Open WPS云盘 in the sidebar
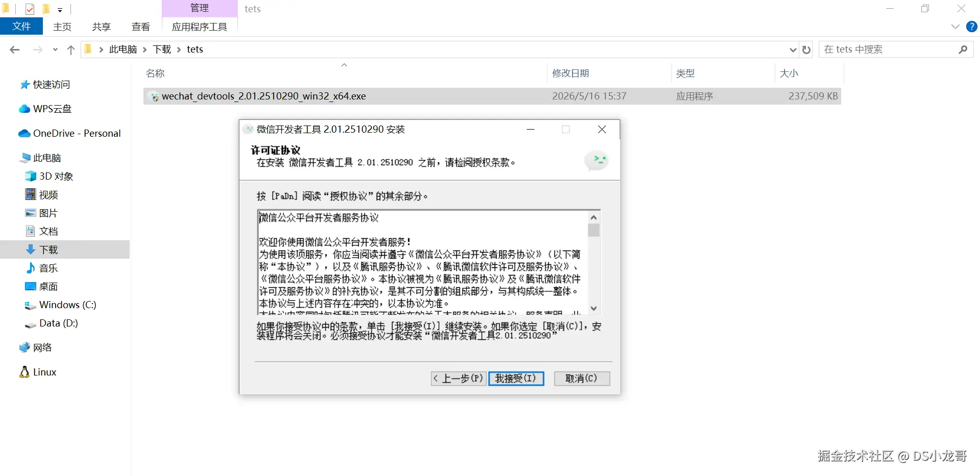This screenshot has height=476, width=980. click(52, 109)
